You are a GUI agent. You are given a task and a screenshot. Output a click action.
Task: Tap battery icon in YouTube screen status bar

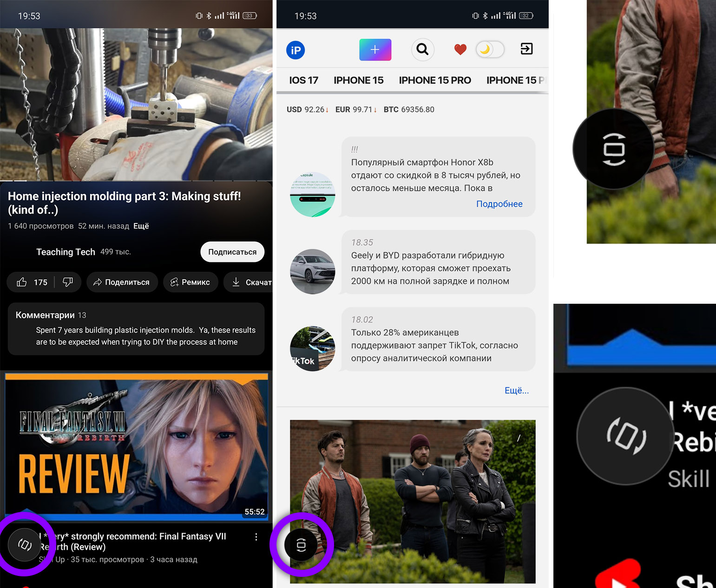pos(250,16)
